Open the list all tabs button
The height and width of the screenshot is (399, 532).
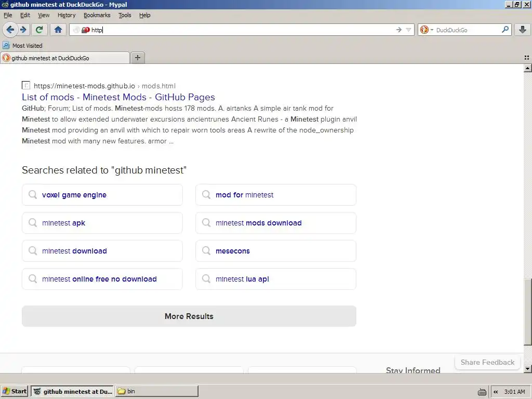(x=527, y=58)
